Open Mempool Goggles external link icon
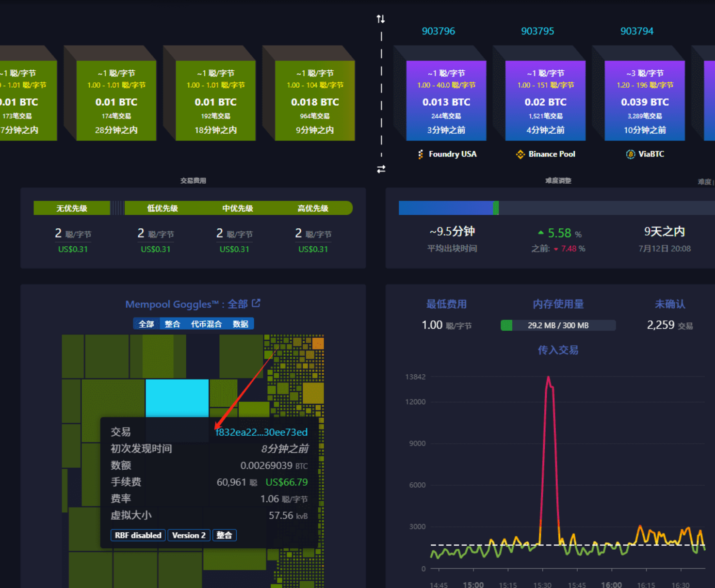Image resolution: width=715 pixels, height=588 pixels. pos(256,303)
